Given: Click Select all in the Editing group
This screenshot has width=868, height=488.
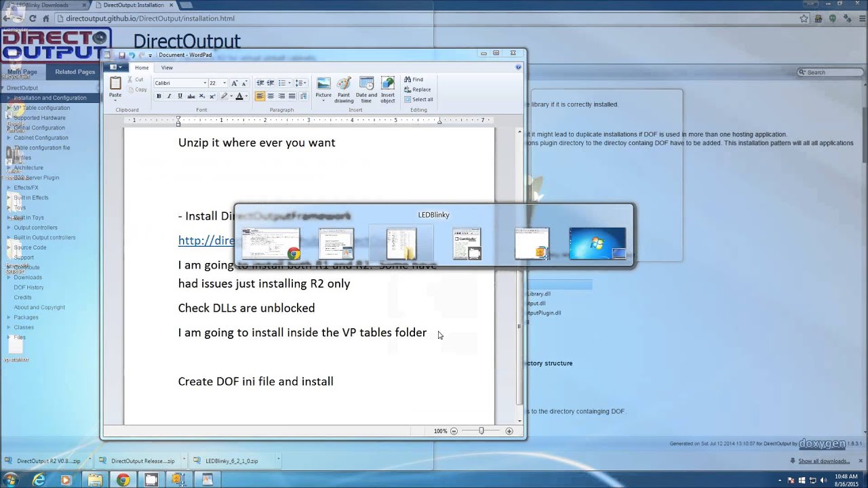Looking at the screenshot, I should [418, 100].
